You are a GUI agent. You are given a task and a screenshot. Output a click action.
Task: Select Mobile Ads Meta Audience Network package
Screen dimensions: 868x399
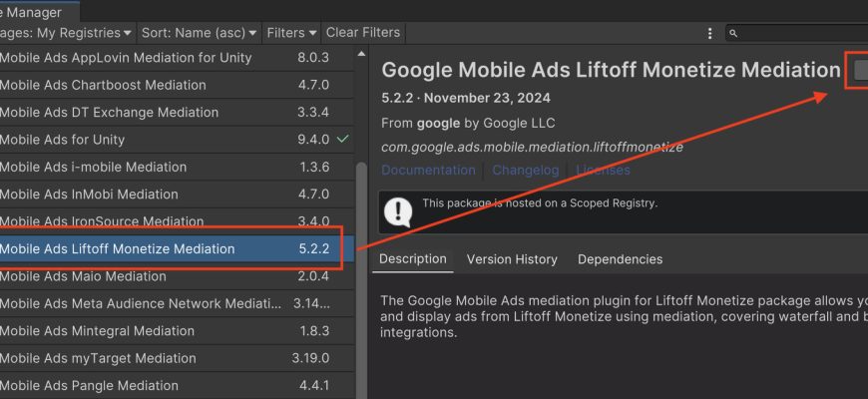click(x=177, y=303)
